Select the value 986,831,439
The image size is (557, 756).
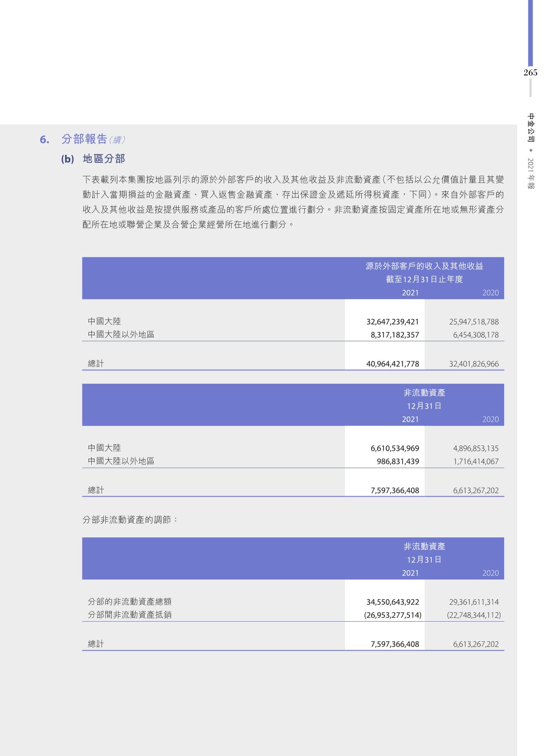pyautogui.click(x=398, y=462)
